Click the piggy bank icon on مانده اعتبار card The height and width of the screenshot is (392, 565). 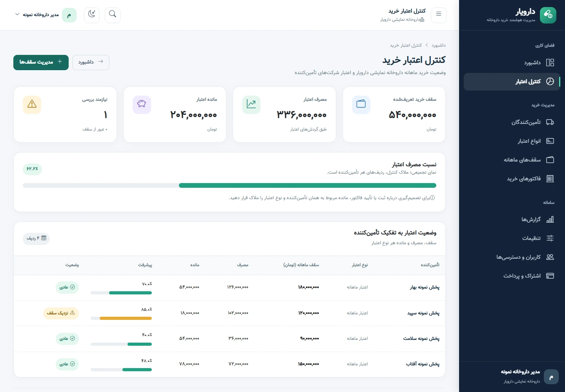142,105
